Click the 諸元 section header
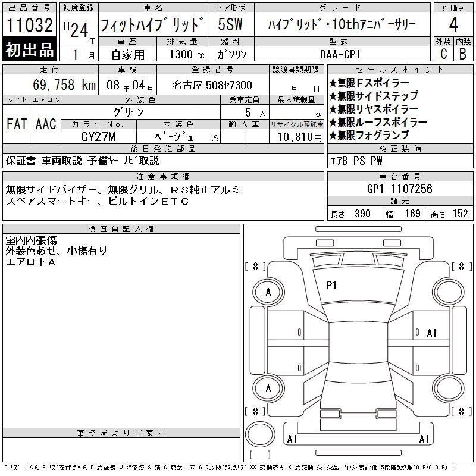 point(400,201)
